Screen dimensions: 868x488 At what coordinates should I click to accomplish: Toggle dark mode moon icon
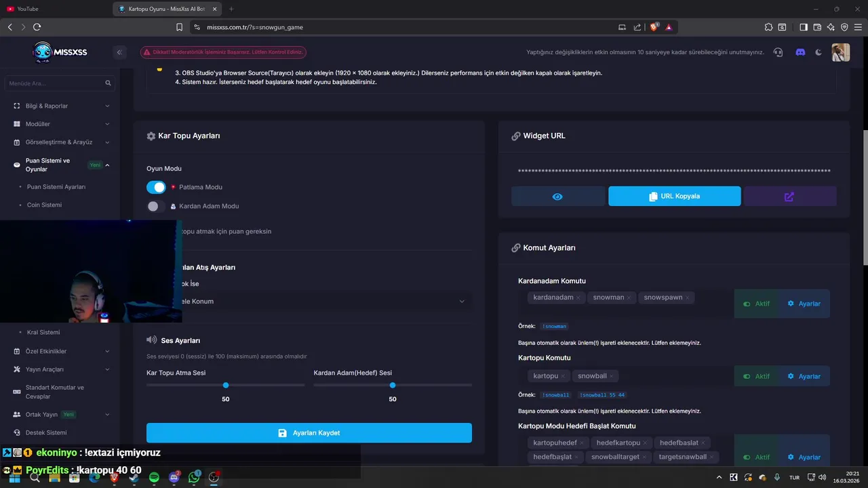(818, 52)
